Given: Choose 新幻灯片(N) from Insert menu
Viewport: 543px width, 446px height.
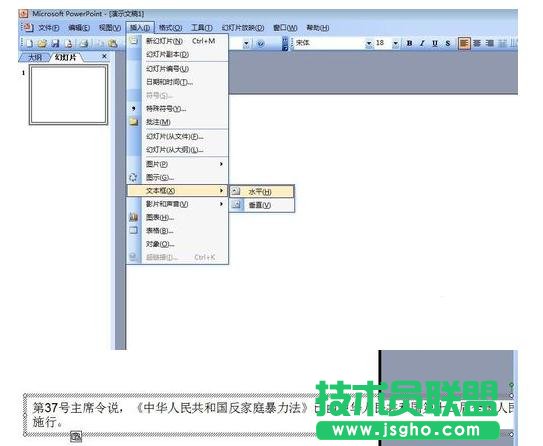Looking at the screenshot, I should click(x=177, y=41).
